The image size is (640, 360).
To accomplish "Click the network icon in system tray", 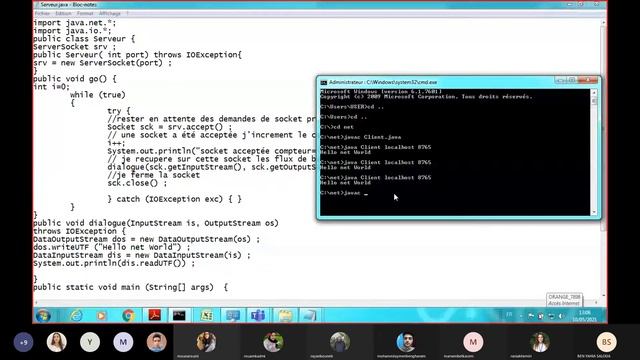I will [551, 316].
